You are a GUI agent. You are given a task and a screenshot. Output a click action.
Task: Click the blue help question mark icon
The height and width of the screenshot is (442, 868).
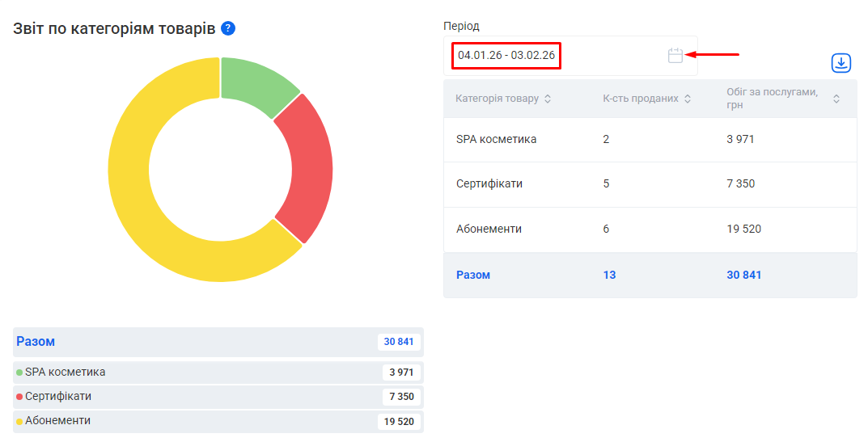228,29
